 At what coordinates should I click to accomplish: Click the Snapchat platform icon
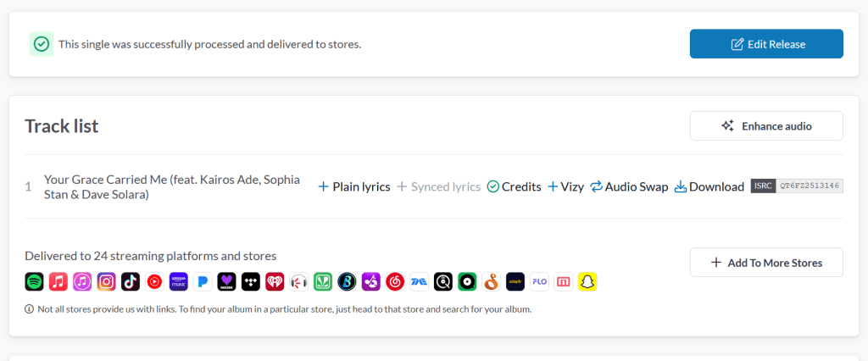point(587,281)
